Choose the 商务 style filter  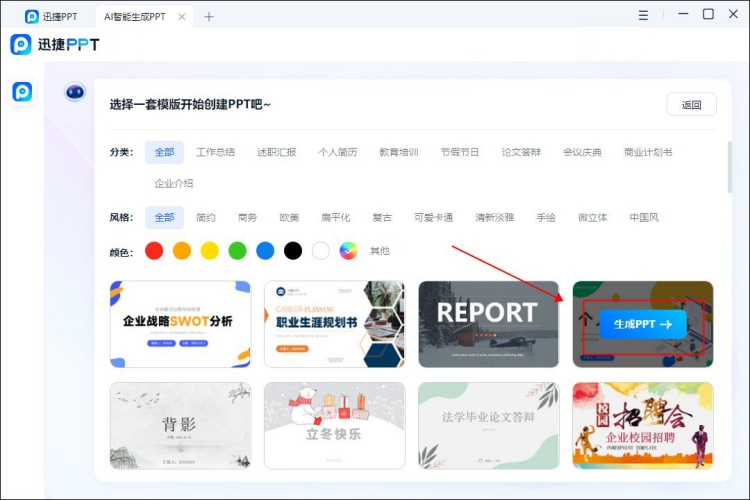pos(247,218)
